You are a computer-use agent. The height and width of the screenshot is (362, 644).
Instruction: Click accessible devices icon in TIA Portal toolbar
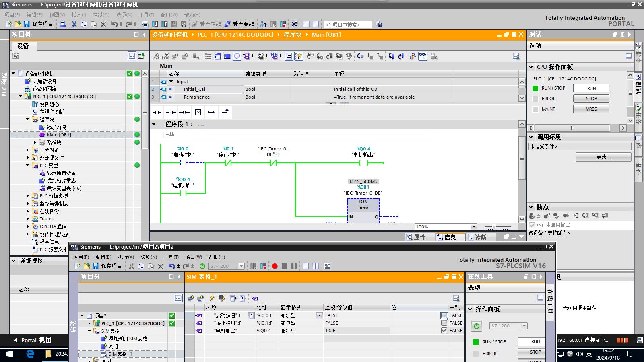point(263,24)
